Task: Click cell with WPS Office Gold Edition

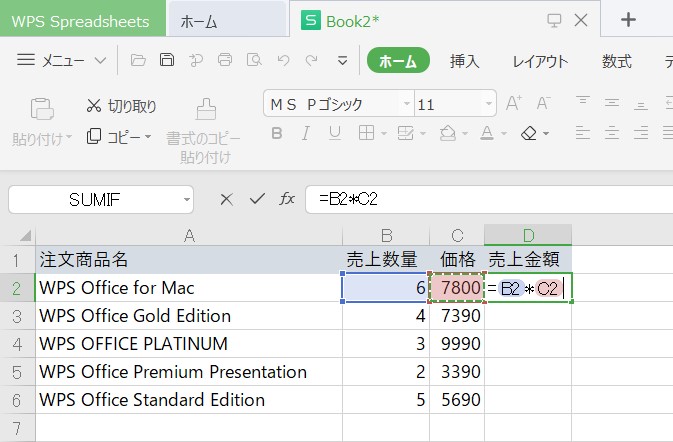Action: tap(189, 316)
